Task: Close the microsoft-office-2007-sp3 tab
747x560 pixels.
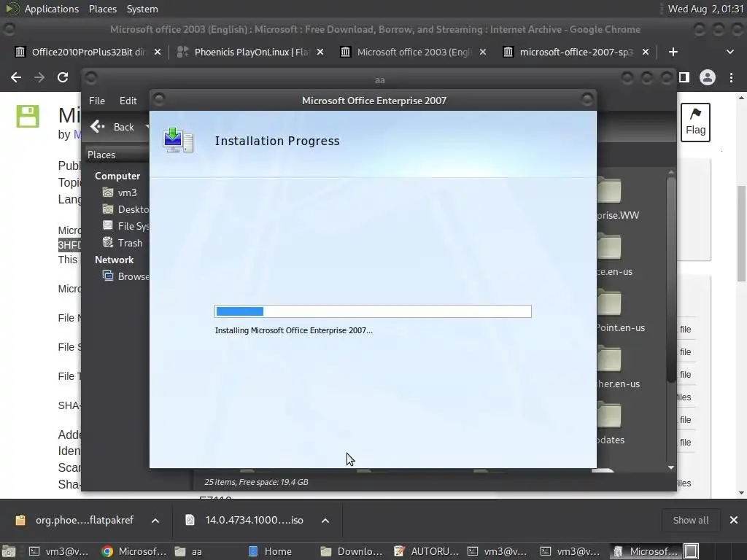Action: pos(646,52)
